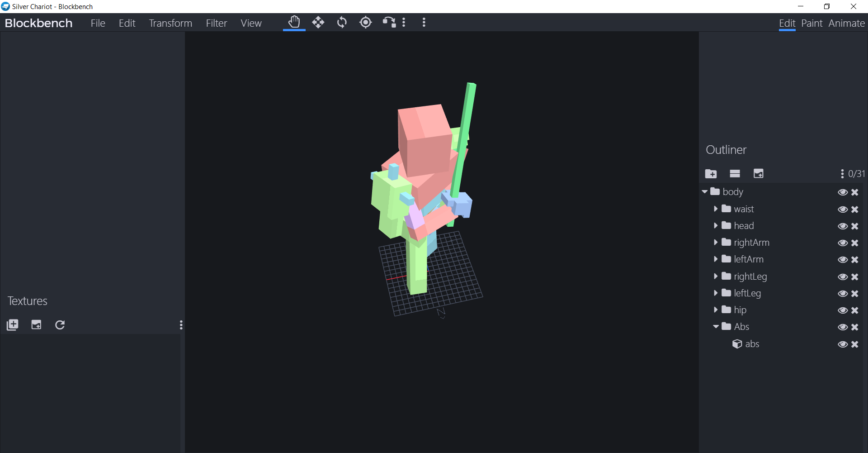Image resolution: width=868 pixels, height=453 pixels.
Task: Add a new cube from the Outliner toolbar
Action: click(x=735, y=173)
